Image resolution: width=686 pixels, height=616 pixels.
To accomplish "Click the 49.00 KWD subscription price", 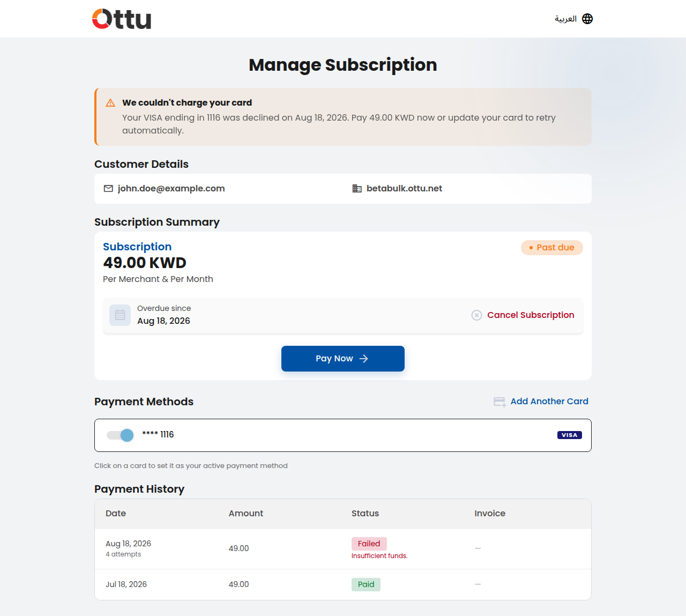I will (145, 263).
